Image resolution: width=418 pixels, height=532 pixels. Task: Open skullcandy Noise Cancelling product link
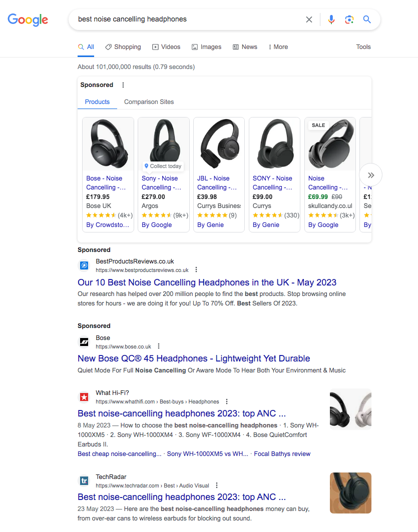[x=328, y=183]
